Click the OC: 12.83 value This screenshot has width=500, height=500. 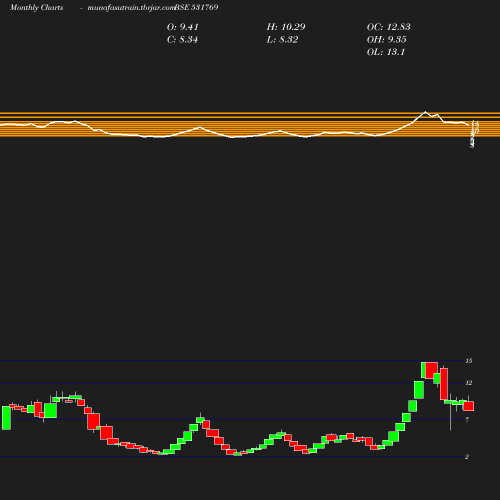point(389,27)
